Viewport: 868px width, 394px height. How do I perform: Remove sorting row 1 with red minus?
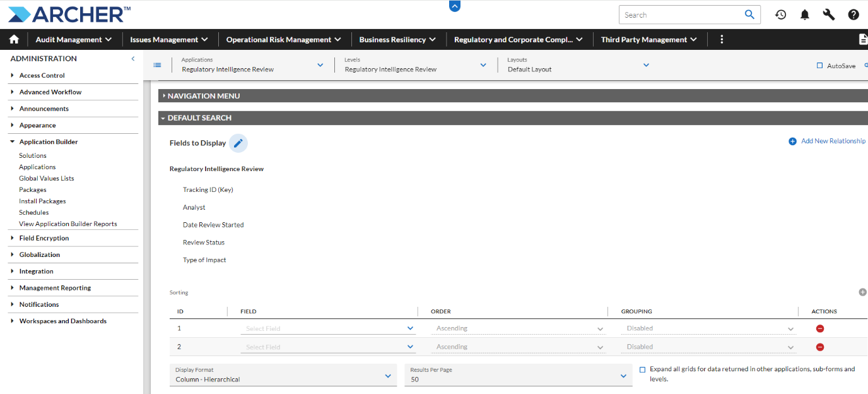(820, 328)
